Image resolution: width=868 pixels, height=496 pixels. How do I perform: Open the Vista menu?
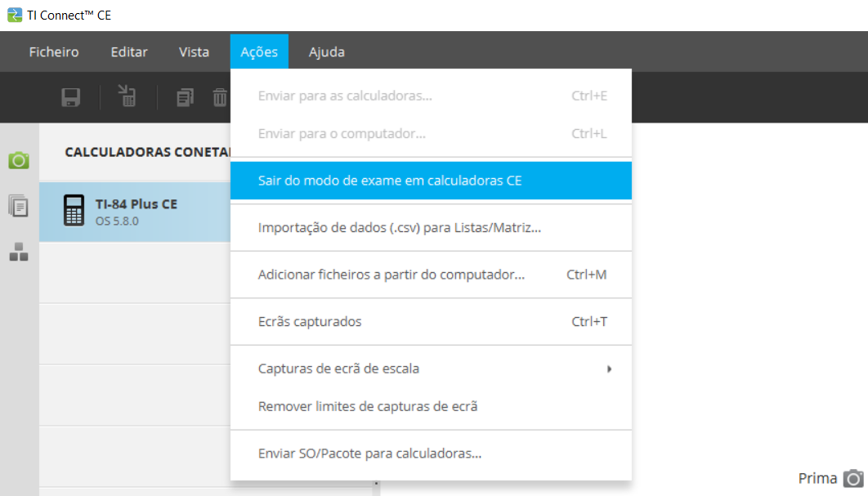[194, 51]
